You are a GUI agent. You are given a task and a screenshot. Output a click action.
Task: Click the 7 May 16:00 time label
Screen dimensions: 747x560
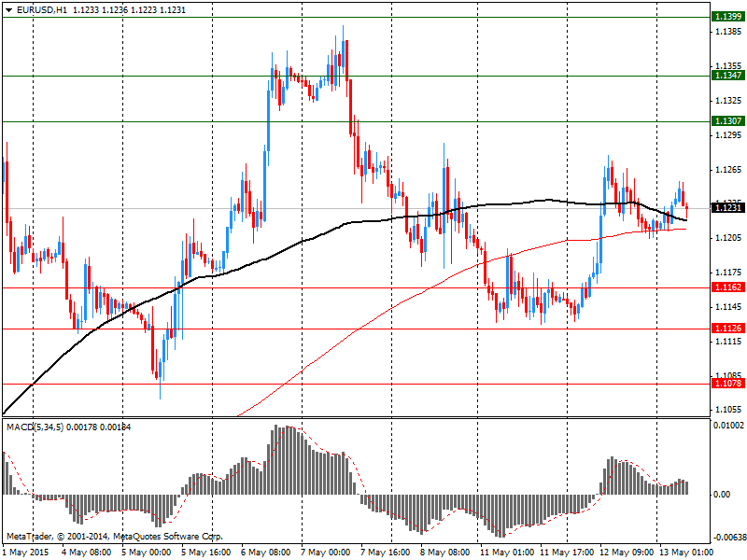tap(385, 553)
